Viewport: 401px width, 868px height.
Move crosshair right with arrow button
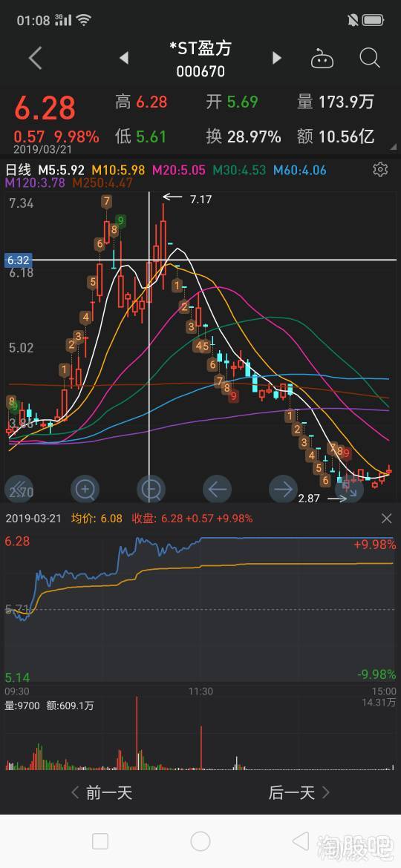pos(283,490)
